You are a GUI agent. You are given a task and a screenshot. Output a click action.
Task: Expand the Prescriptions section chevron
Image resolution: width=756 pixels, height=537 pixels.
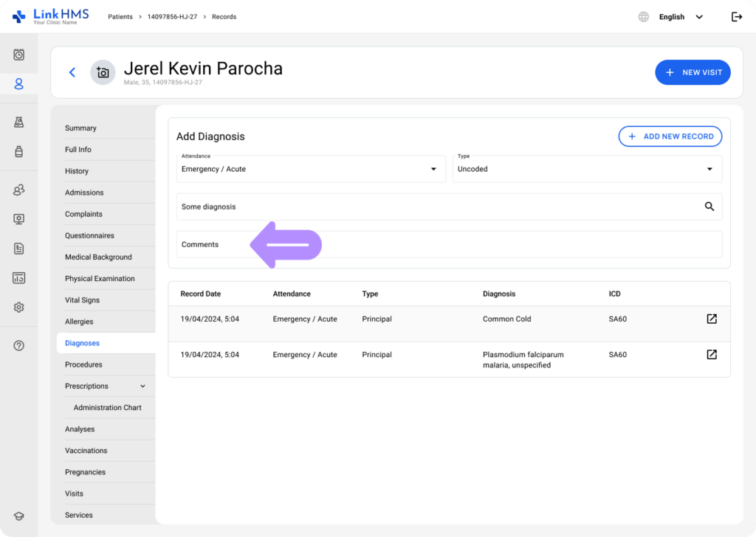pos(144,386)
